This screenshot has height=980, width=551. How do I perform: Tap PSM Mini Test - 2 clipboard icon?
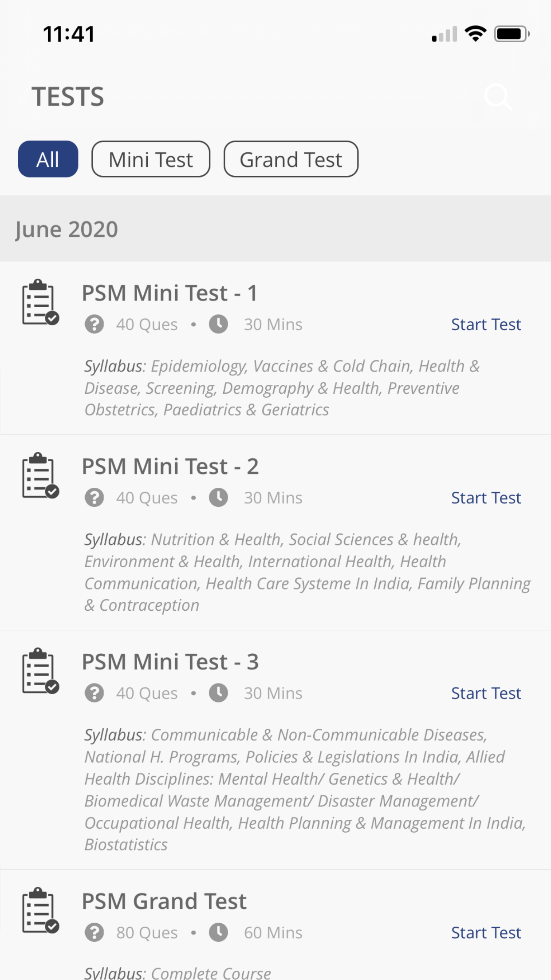[x=40, y=475]
